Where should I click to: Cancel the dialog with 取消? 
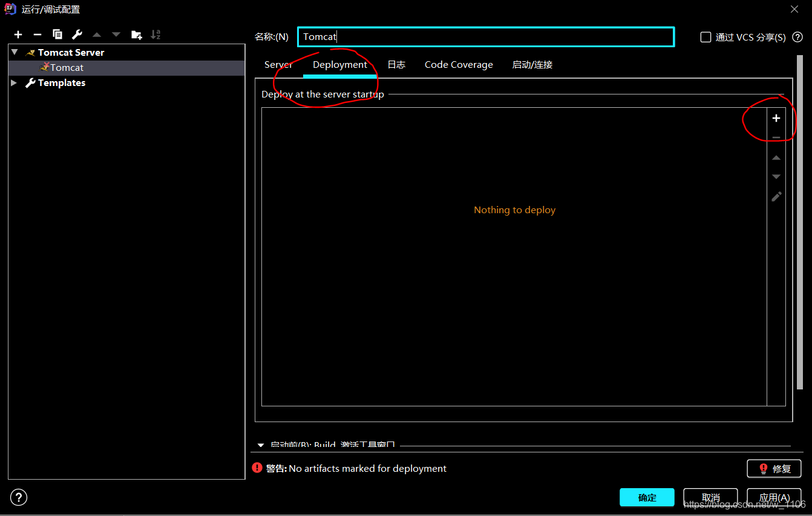[710, 497]
